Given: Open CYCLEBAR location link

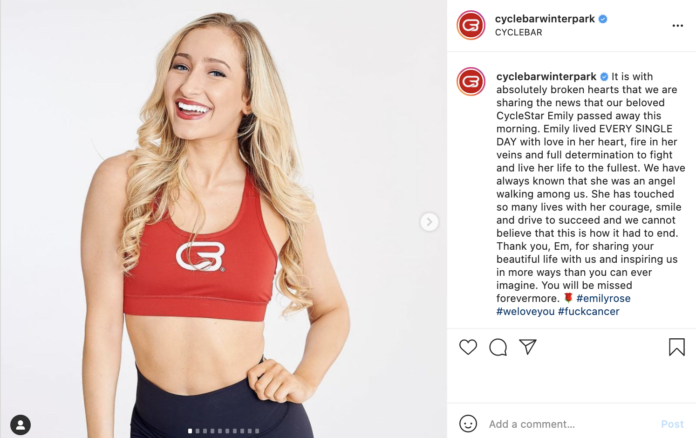Looking at the screenshot, I should tap(518, 32).
